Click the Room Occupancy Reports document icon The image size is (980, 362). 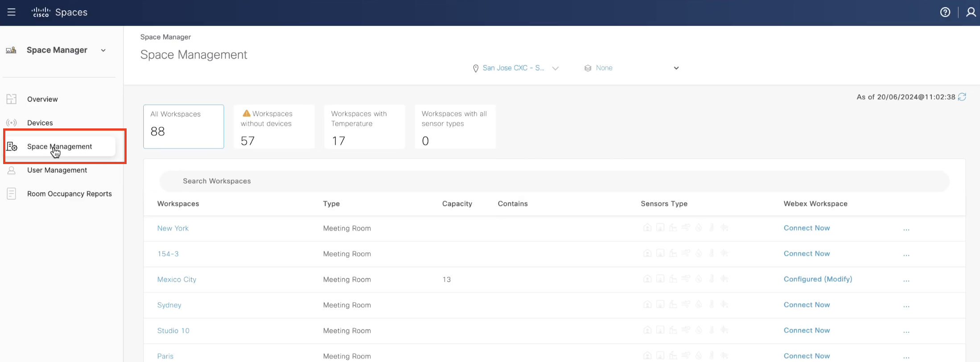pos(12,194)
